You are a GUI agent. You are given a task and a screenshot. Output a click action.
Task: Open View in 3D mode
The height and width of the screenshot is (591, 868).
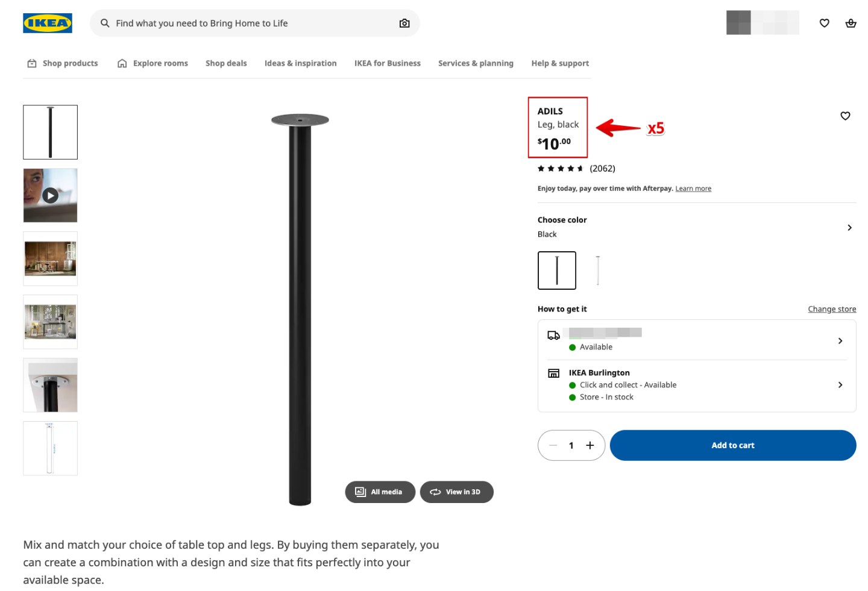point(456,492)
